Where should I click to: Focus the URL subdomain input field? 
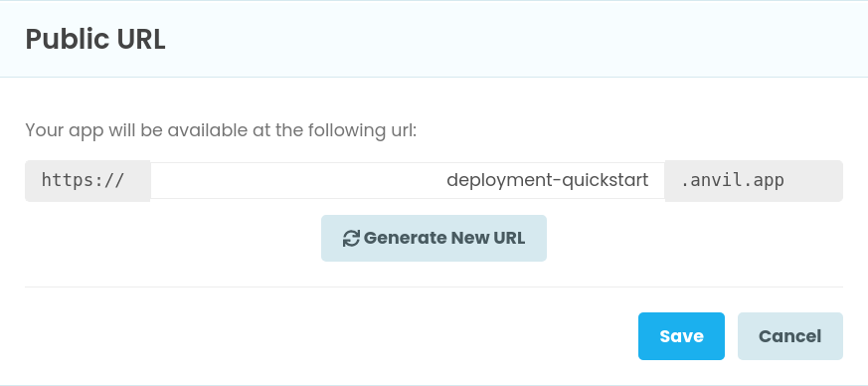click(408, 180)
